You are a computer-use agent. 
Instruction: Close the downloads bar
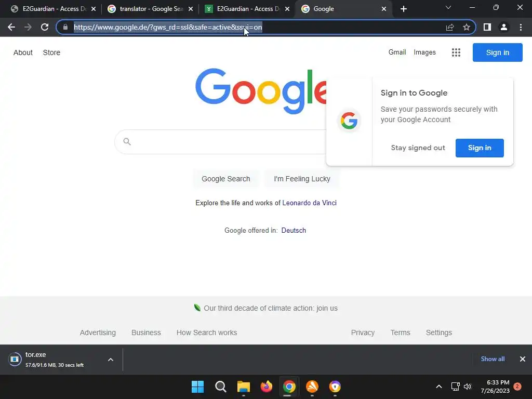[x=523, y=359]
